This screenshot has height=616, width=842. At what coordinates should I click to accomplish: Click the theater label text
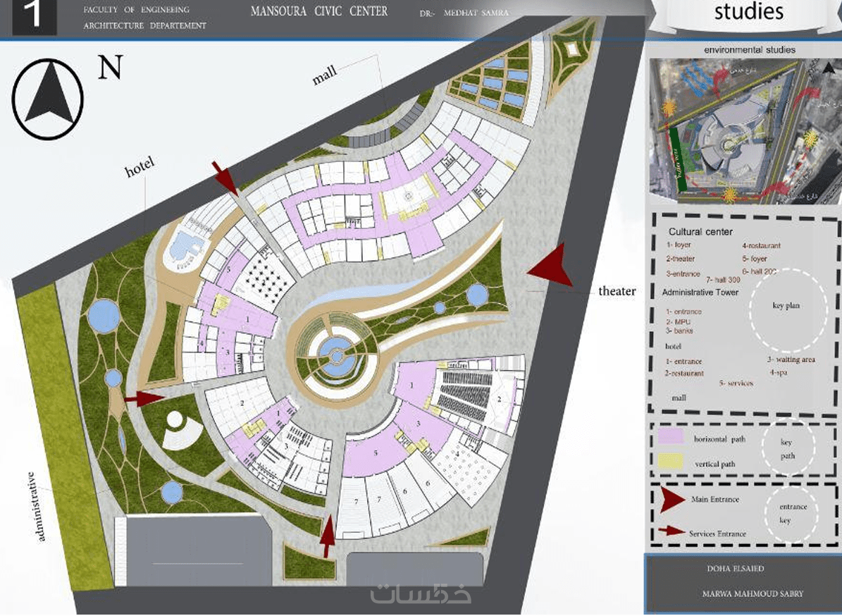tap(617, 291)
